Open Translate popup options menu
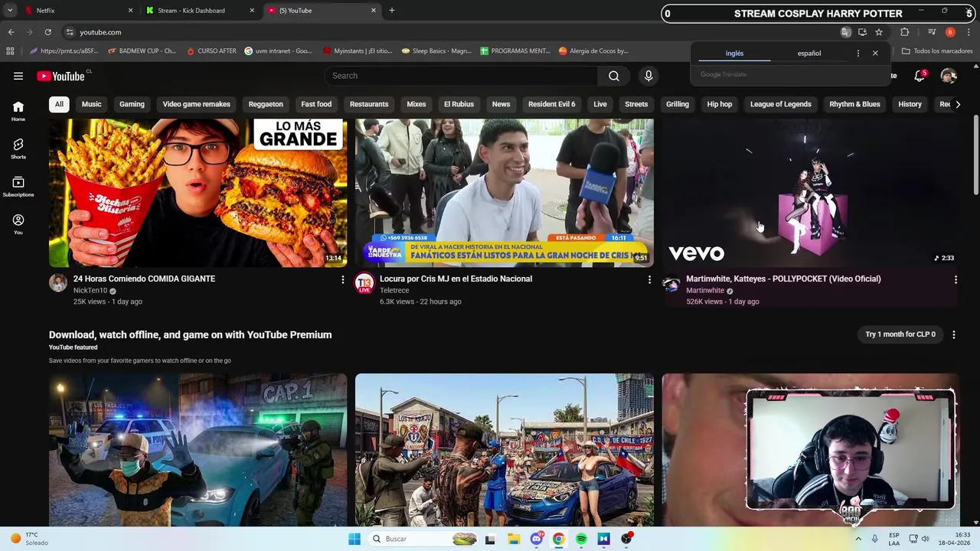Image resolution: width=980 pixels, height=551 pixels. coord(857,54)
